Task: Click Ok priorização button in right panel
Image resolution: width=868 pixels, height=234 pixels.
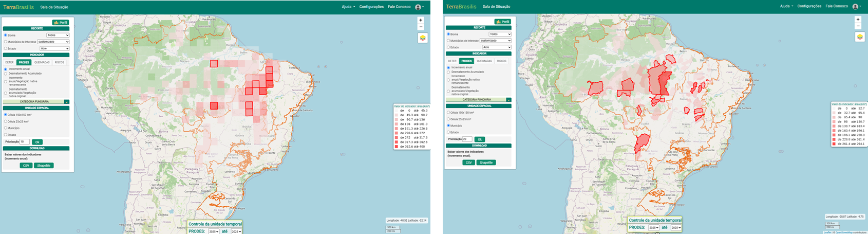Action: [480, 139]
